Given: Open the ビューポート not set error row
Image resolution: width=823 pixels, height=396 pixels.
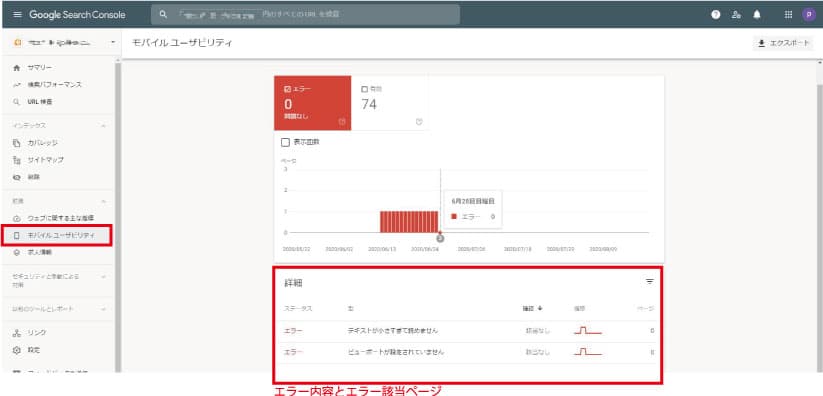Looking at the screenshot, I should pyautogui.click(x=469, y=352).
